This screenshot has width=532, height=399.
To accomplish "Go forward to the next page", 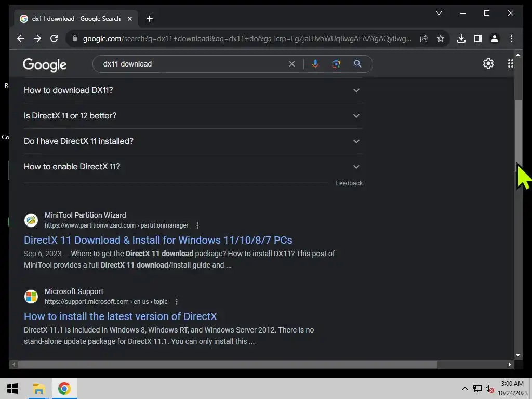I will click(x=37, y=38).
